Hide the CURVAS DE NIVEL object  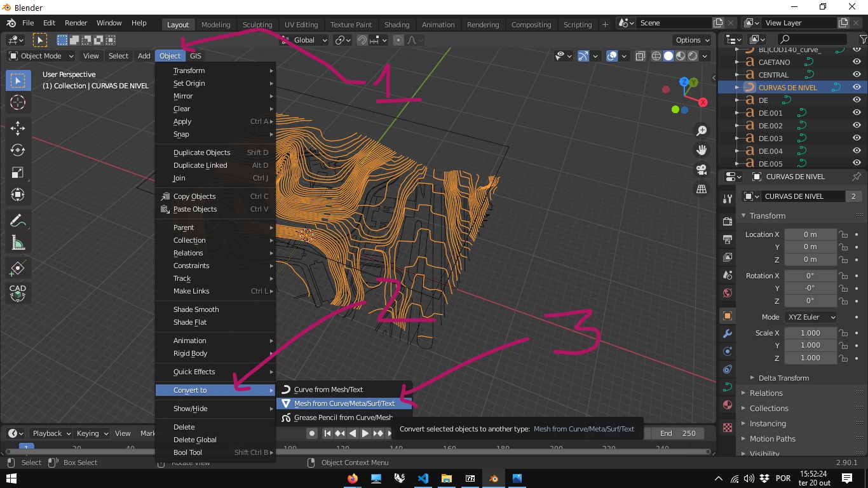point(857,88)
